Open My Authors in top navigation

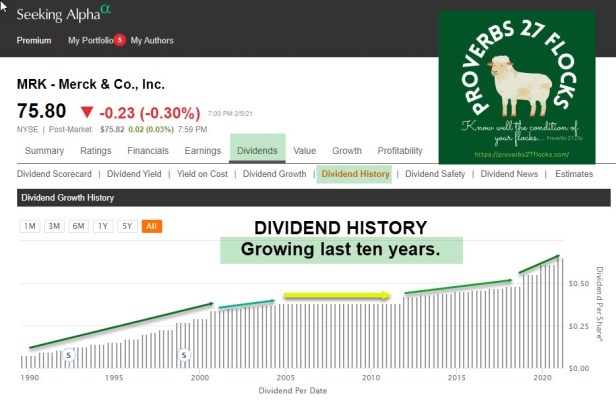(152, 41)
